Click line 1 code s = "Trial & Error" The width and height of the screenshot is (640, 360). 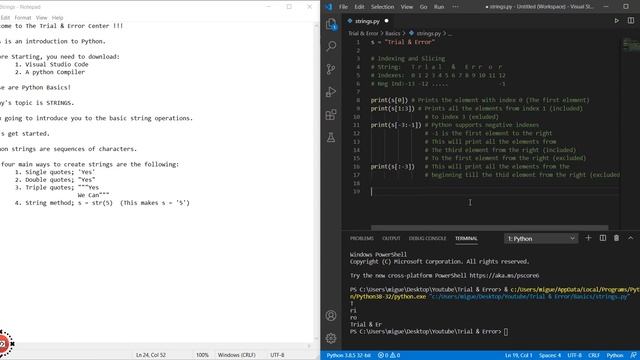[x=402, y=42]
